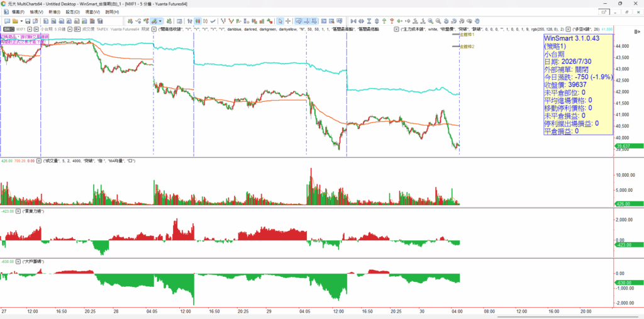Click the save floppy disk icon
The width and height of the screenshot is (644, 319).
coord(28,21)
